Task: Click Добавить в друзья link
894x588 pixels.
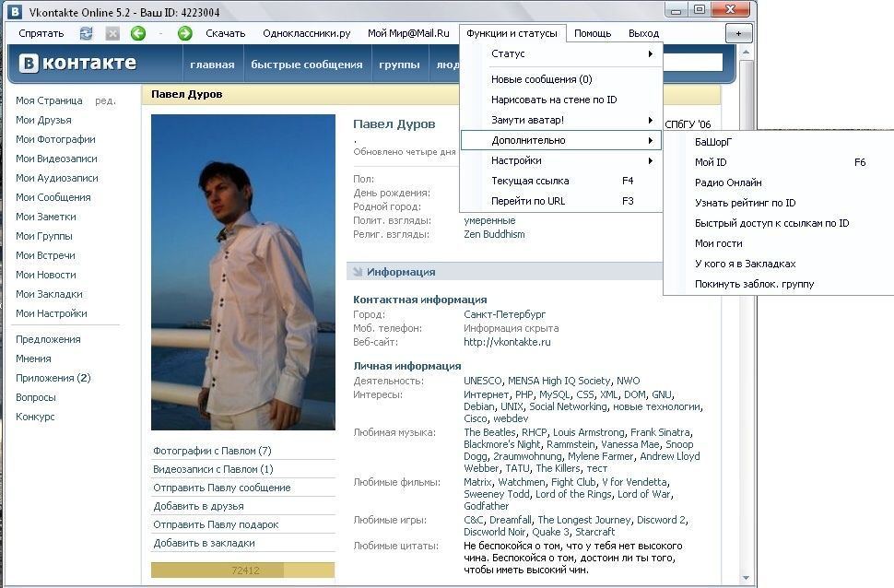Action: coord(198,506)
